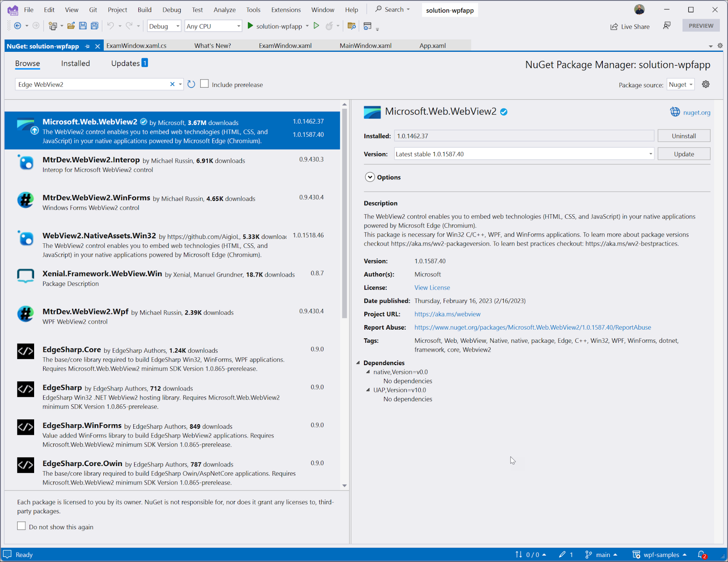Image resolution: width=728 pixels, height=562 pixels.
Task: Close the NuGet solution-wpfapp tab
Action: (x=97, y=46)
